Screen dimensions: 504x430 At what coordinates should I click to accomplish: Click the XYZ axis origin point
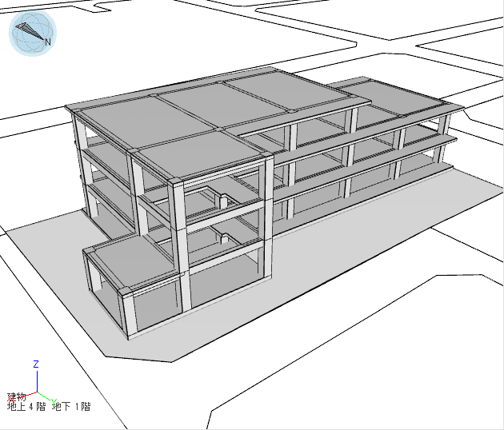point(36,391)
